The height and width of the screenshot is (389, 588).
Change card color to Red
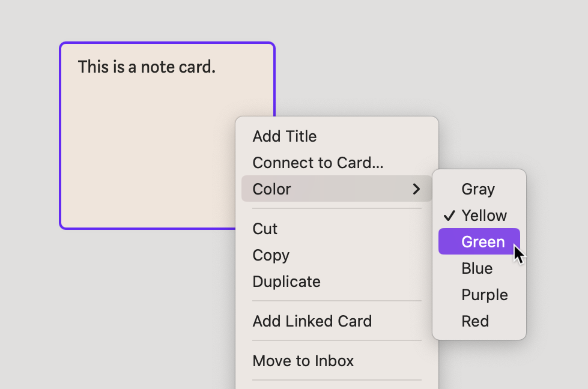point(479,321)
